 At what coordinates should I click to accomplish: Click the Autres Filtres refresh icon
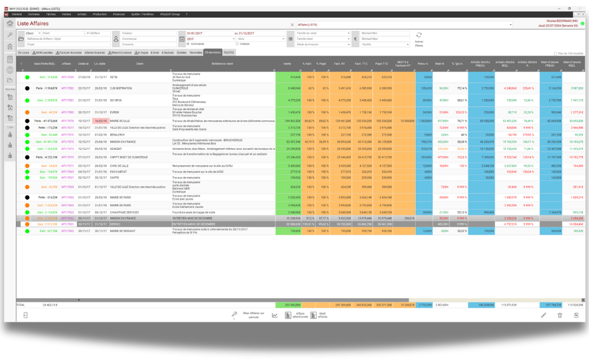(419, 35)
